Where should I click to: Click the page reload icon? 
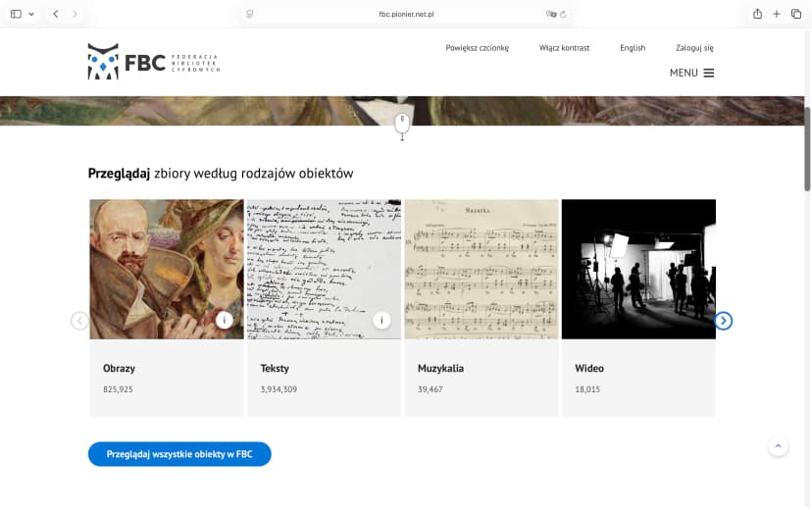click(563, 14)
